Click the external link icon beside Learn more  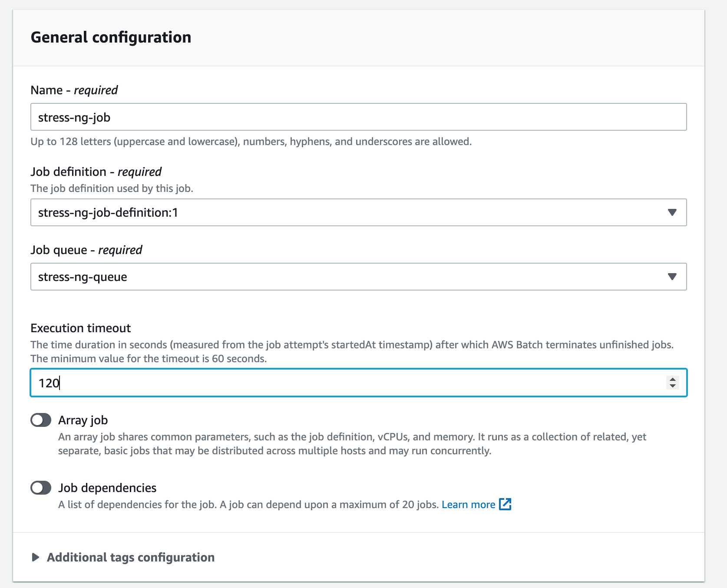(x=505, y=504)
